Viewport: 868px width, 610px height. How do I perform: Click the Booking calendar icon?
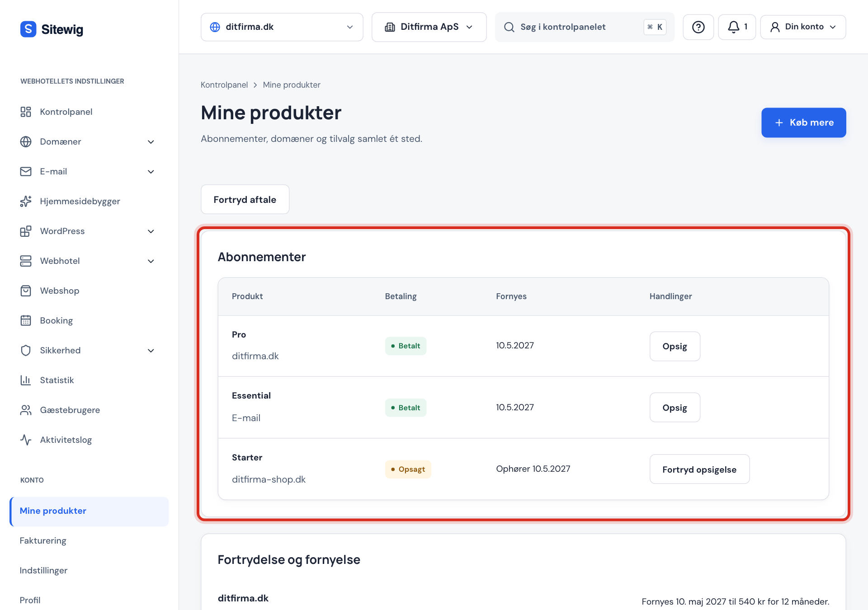click(26, 320)
